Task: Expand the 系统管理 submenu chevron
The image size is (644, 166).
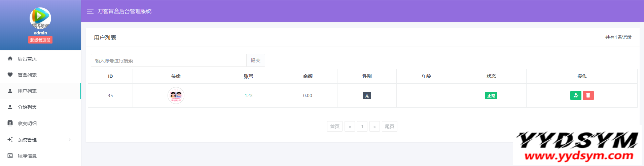Action: 70,140
